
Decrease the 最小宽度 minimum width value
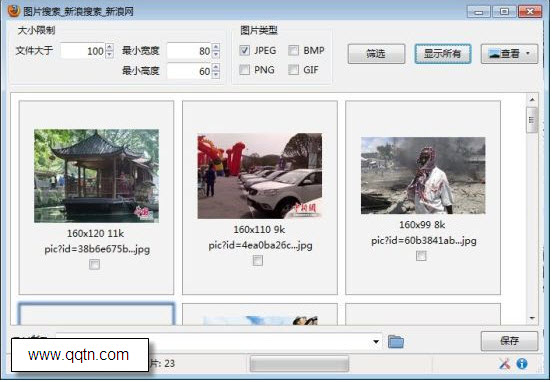tap(216, 55)
